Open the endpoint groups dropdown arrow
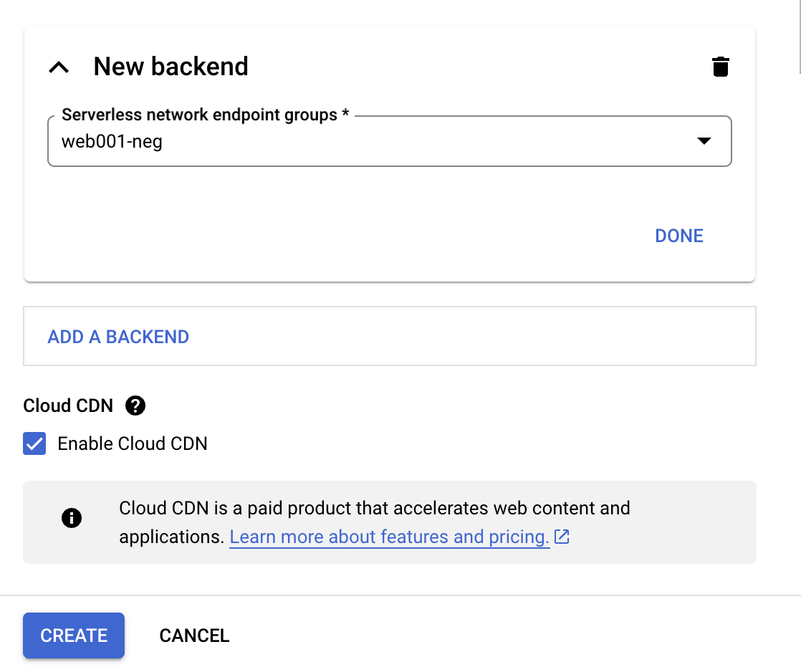This screenshot has height=672, width=801. [x=704, y=141]
